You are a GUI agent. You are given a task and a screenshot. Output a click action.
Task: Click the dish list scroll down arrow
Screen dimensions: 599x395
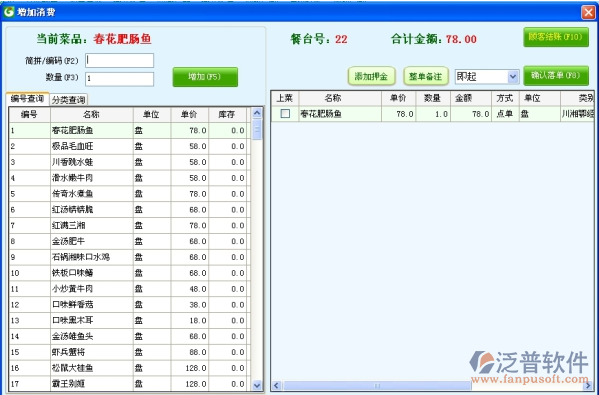(257, 385)
